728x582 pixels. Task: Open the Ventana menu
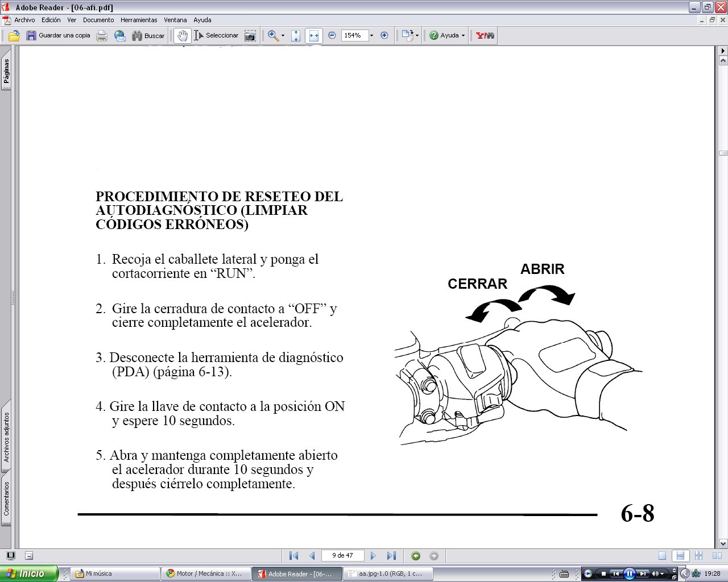pyautogui.click(x=175, y=20)
